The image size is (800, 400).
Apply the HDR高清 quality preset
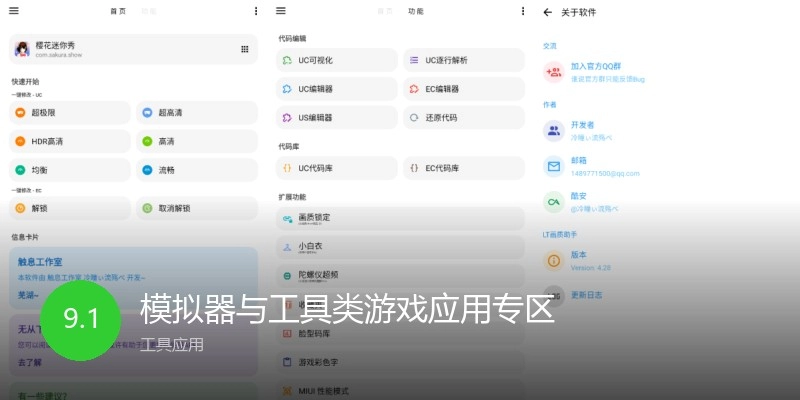[70, 141]
